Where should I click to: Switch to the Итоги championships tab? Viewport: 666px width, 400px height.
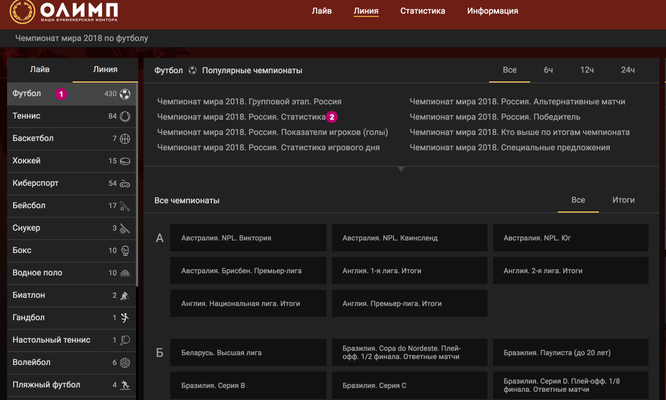623,200
